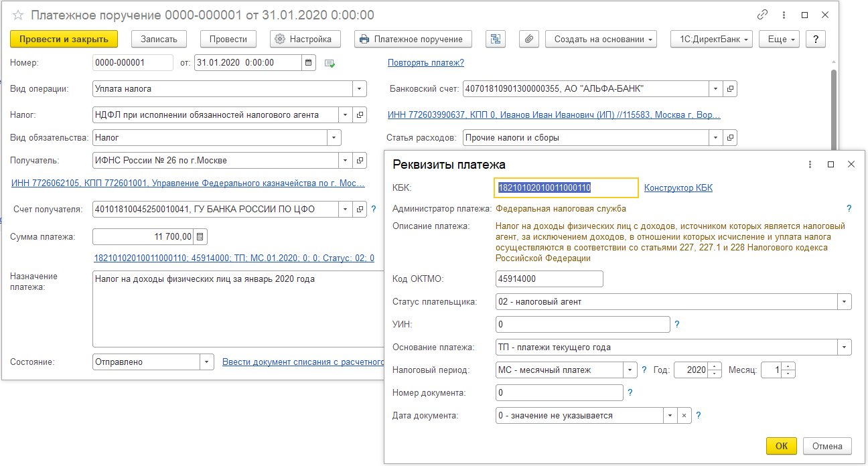The height and width of the screenshot is (466, 868).
Task: Increase the year value using spinner
Action: [715, 366]
